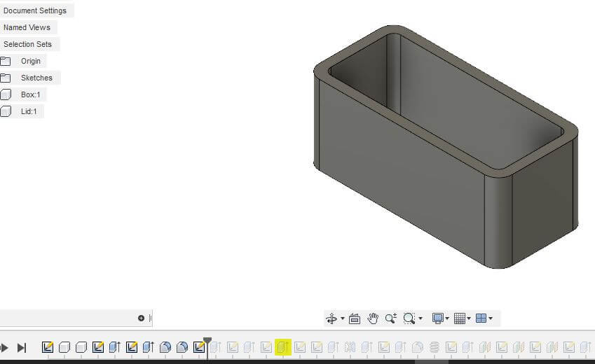Select the greyed mirror feature in timeline
Viewport: 595px width, 364px height.
(x=350, y=347)
